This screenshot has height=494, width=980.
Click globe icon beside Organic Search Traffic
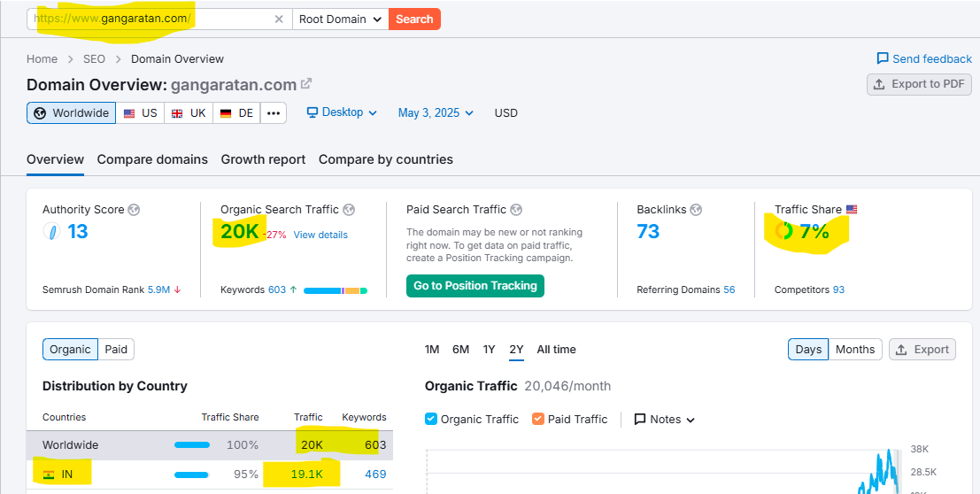pos(349,210)
